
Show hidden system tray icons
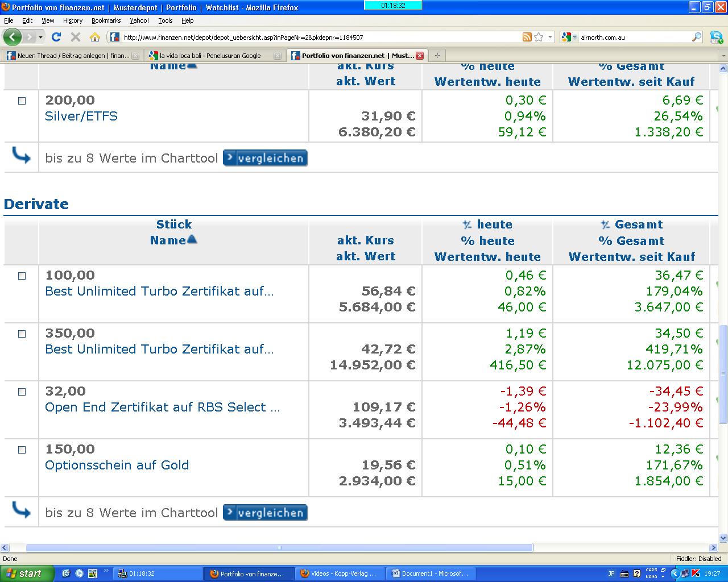pos(675,573)
